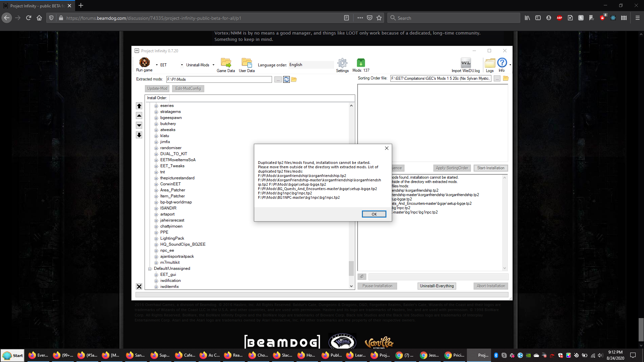Expand the iwdification tree node
Image resolution: width=644 pixels, height=362 pixels.
coord(156,281)
